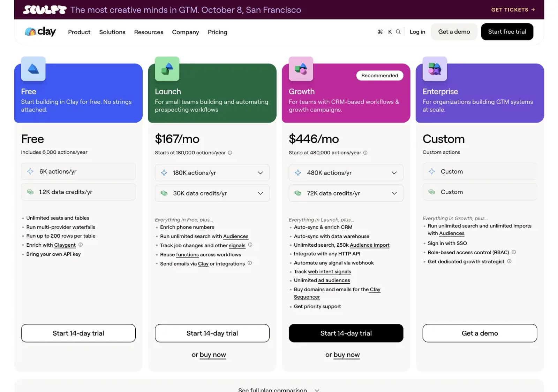The width and height of the screenshot is (558, 392).
Task: Click Get a demo on Enterprise plan
Action: (480, 333)
